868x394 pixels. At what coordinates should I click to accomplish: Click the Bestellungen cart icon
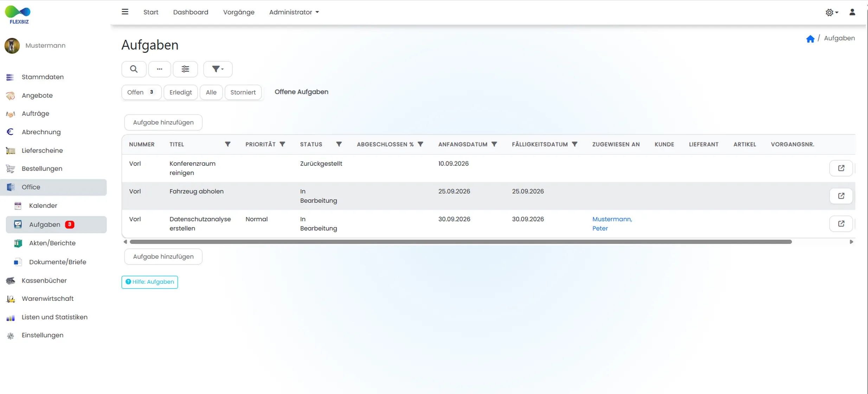click(11, 169)
